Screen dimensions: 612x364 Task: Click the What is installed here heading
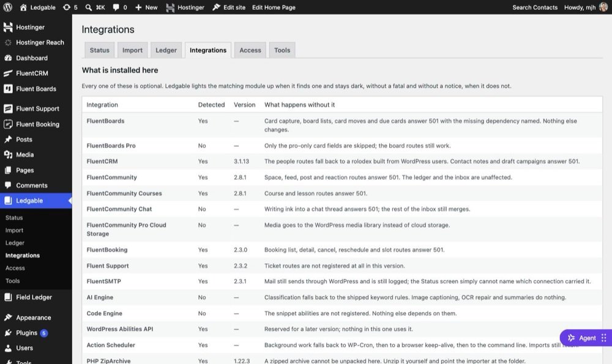[120, 70]
